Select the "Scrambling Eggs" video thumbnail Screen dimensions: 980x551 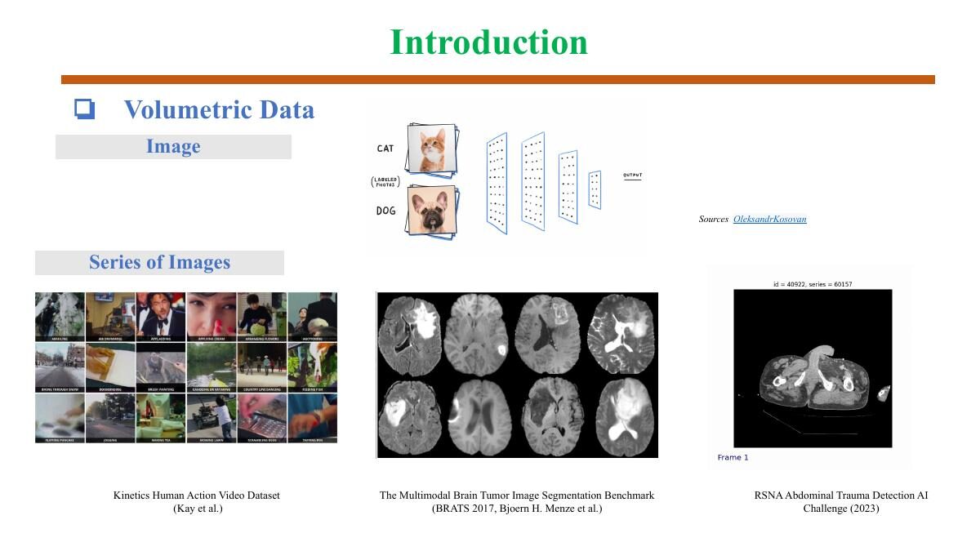click(x=261, y=419)
